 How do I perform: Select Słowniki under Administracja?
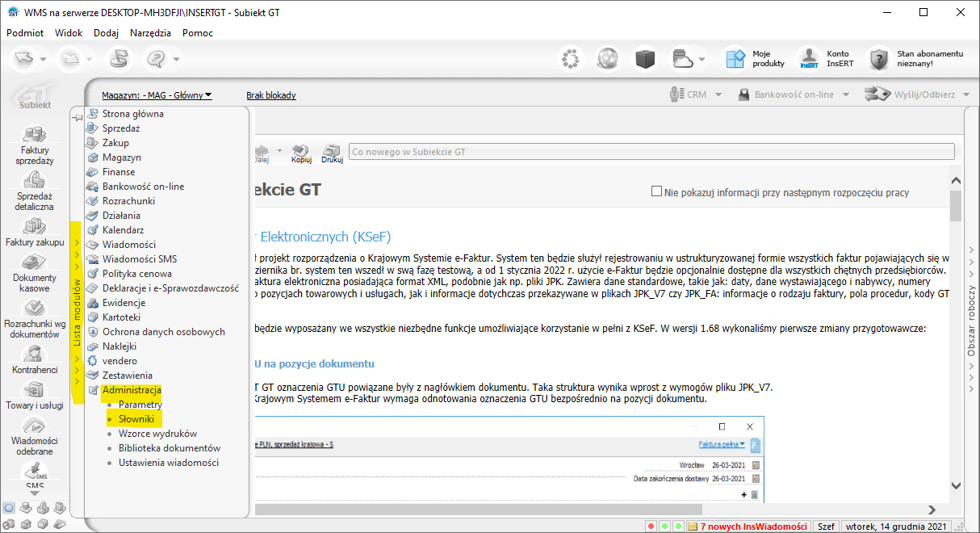click(136, 419)
